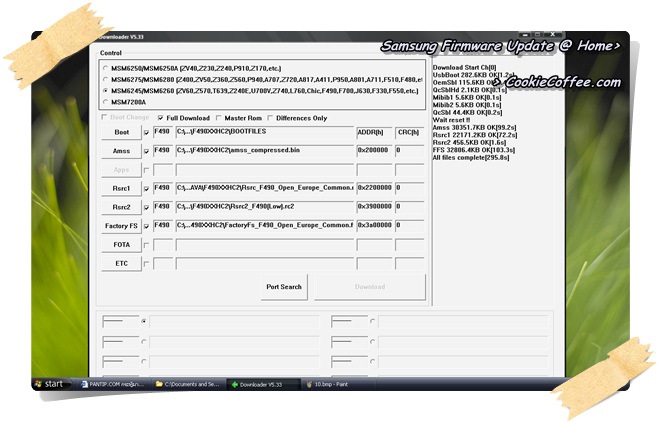
Task: Click "All files complete[295.8s]" log line
Action: coord(471,158)
